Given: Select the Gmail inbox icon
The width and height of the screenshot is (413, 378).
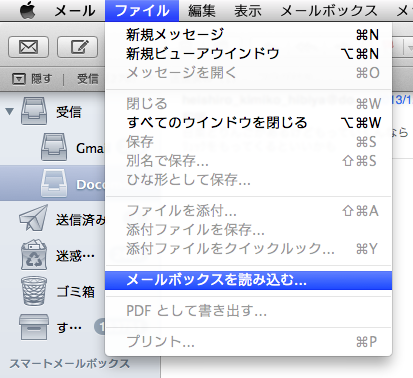Looking at the screenshot, I should click(54, 147).
